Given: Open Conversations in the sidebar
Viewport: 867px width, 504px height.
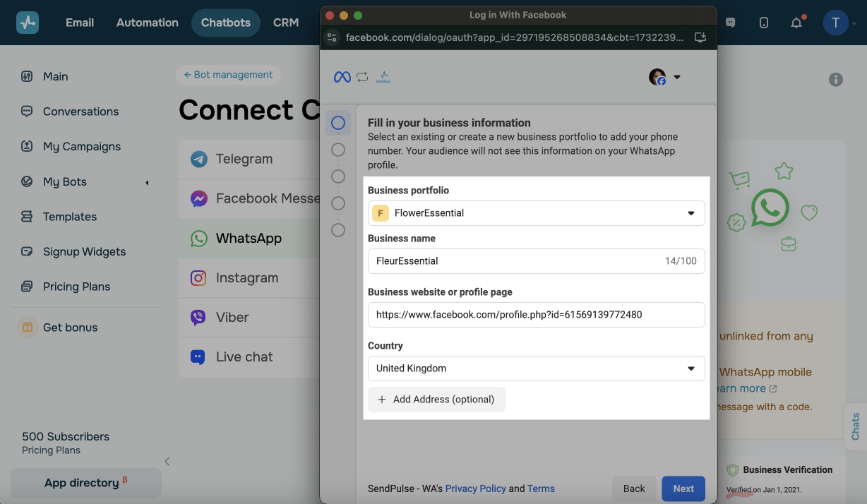Looking at the screenshot, I should click(x=80, y=112).
